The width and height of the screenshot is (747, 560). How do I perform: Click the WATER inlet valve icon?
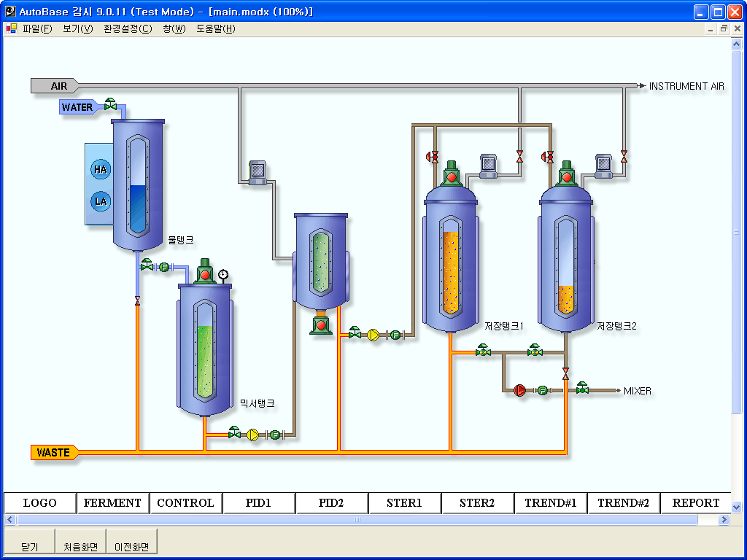110,105
